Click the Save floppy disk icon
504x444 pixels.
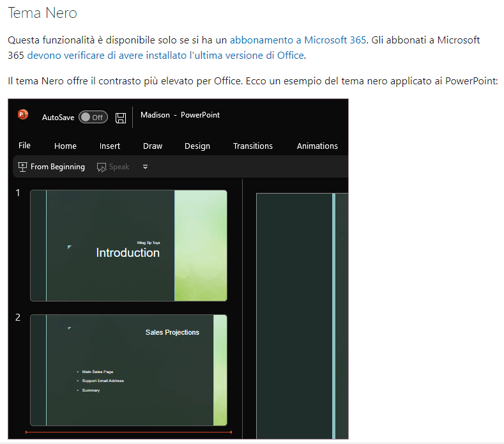[121, 118]
